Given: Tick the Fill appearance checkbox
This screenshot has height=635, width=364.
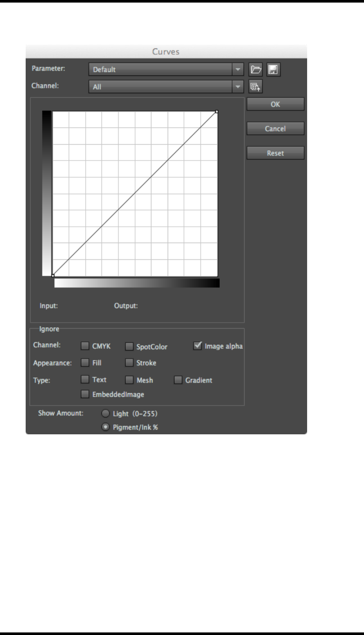Looking at the screenshot, I should coord(85,362).
